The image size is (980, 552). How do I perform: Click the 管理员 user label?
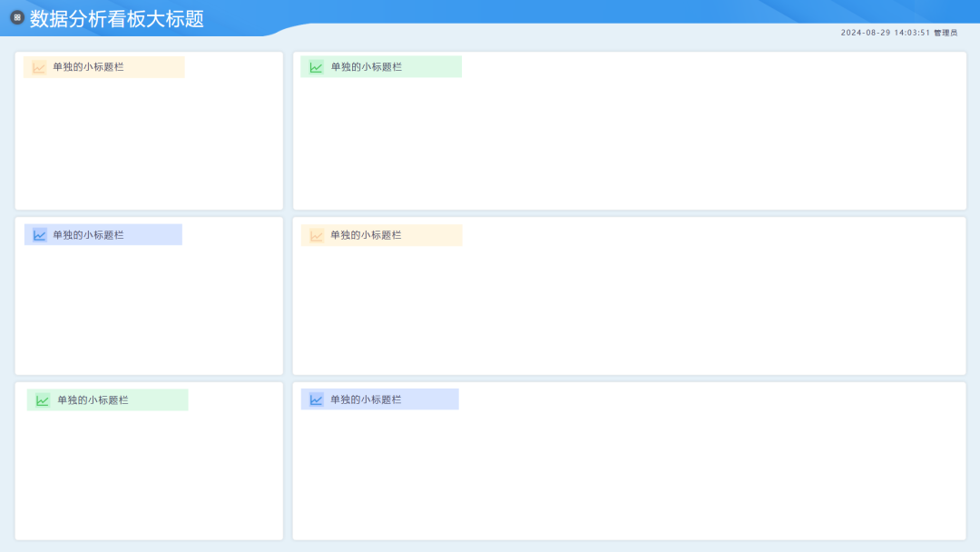coord(946,33)
